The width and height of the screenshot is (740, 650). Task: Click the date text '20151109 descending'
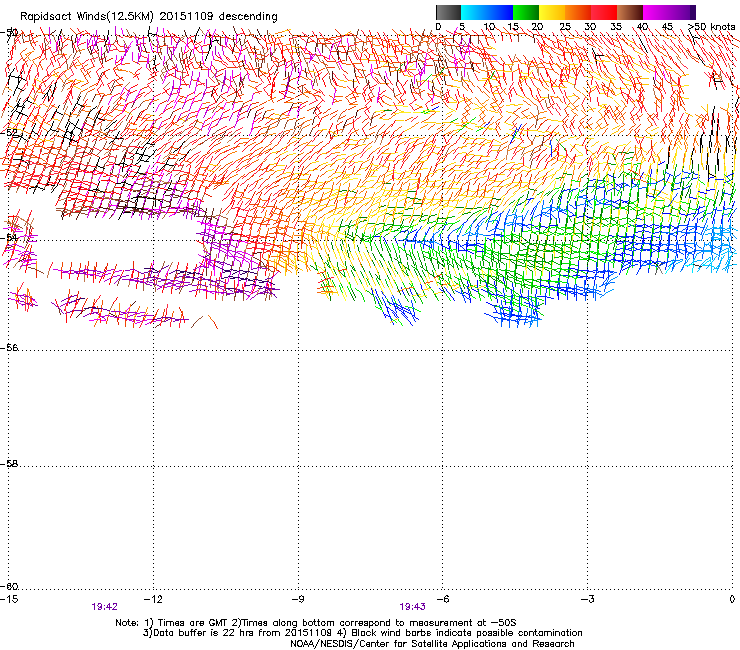coord(218,17)
